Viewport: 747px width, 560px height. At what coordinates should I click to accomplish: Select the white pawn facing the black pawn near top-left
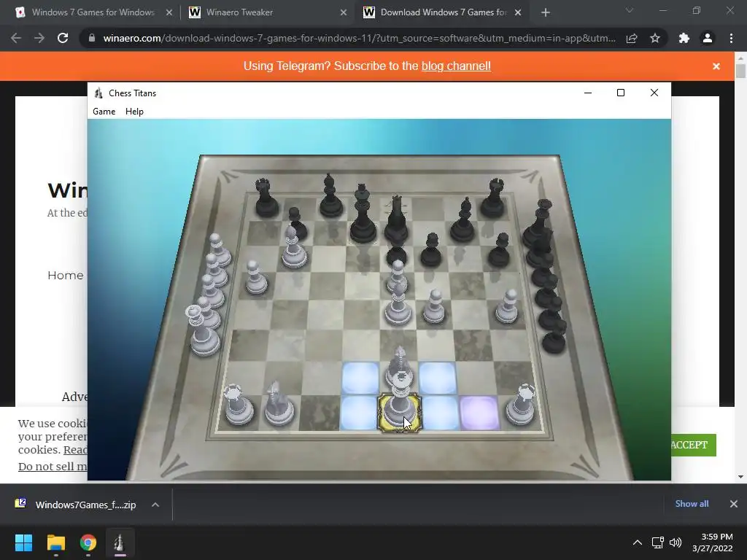(294, 248)
